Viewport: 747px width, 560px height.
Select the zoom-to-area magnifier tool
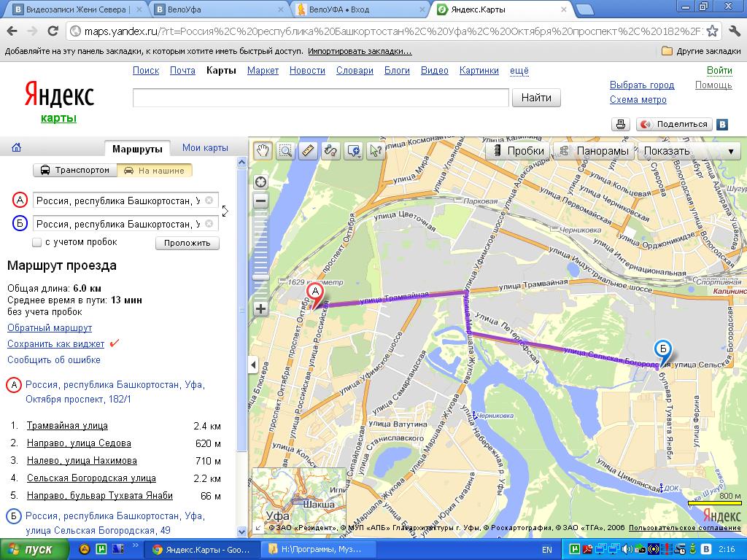coord(285,151)
